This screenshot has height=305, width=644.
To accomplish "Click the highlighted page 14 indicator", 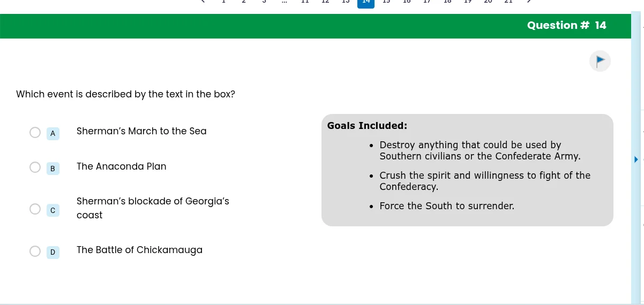I will click(x=366, y=2).
